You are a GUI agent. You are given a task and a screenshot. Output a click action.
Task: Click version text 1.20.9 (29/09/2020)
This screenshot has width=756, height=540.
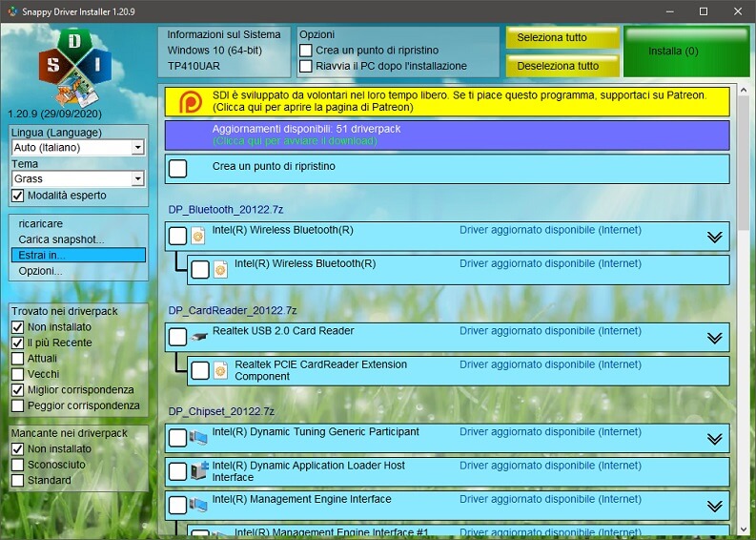pyautogui.click(x=55, y=114)
